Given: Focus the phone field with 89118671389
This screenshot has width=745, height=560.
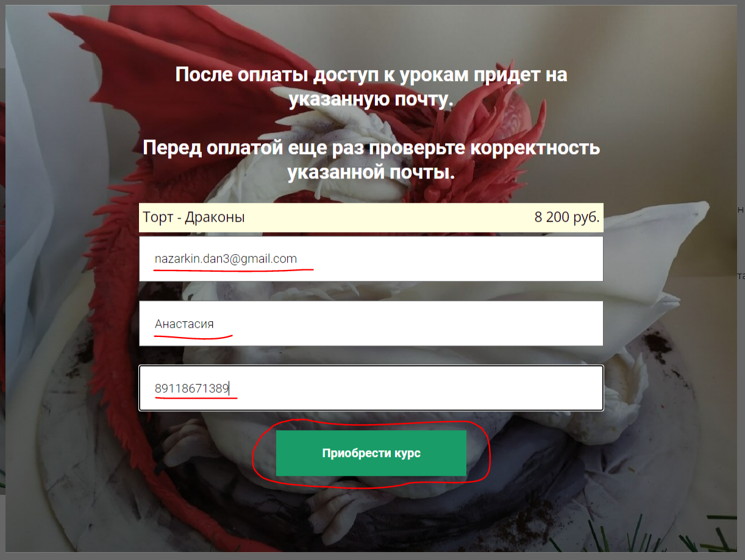Looking at the screenshot, I should [371, 388].
